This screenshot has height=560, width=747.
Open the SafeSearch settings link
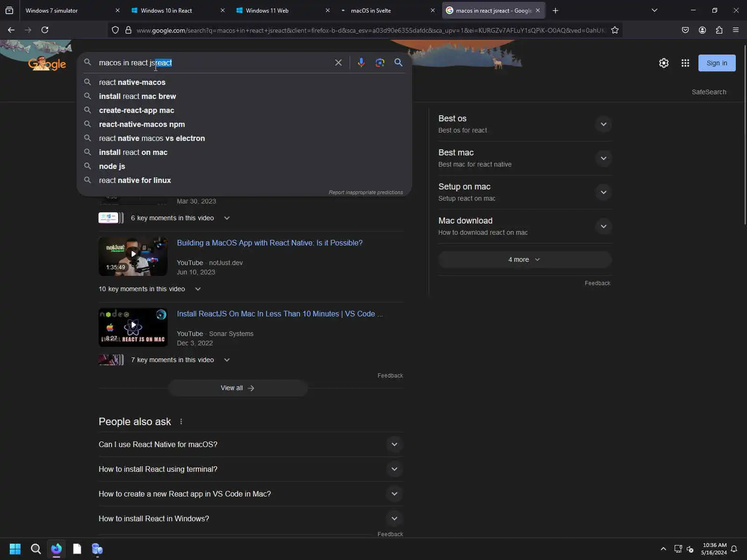click(x=709, y=92)
